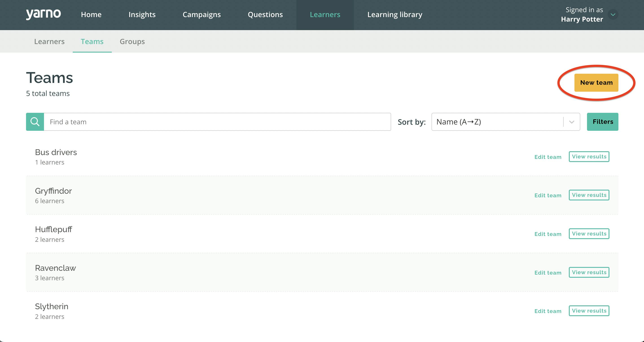View results for Hufflepuff

tap(589, 234)
